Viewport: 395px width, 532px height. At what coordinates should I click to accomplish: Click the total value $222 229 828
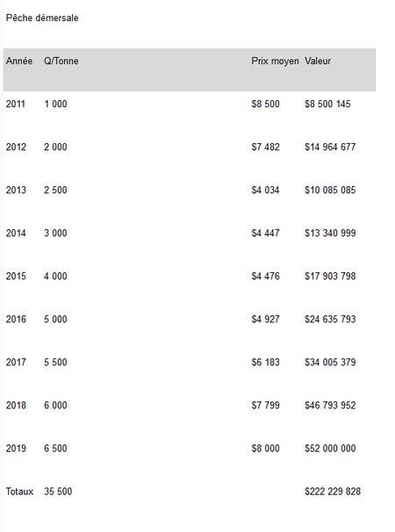coord(333,492)
